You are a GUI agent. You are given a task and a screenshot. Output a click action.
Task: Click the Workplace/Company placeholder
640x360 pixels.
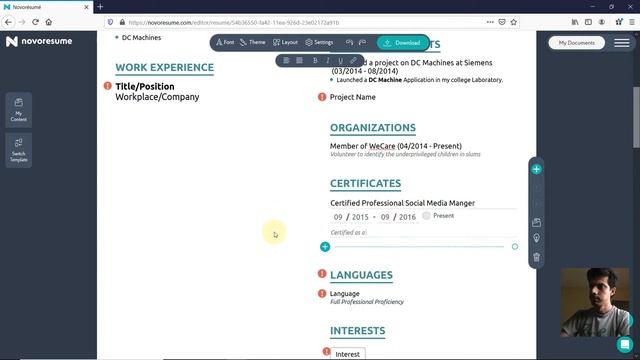pos(157,97)
